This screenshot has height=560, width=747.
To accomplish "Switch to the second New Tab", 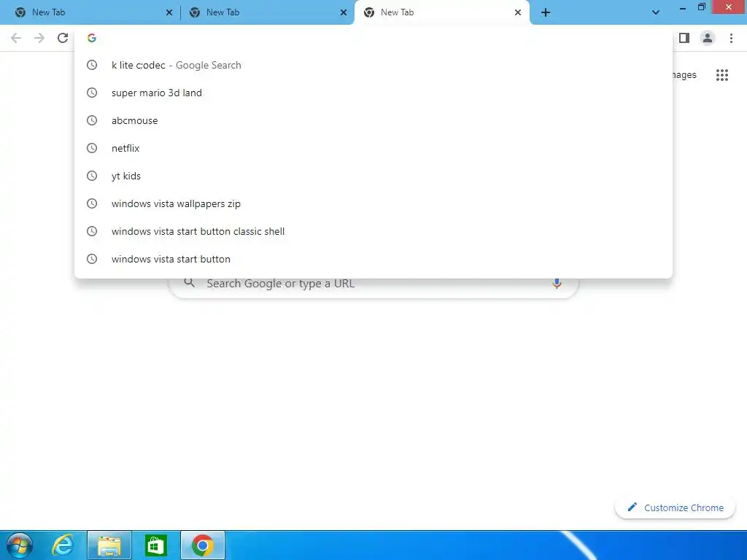I will tap(267, 12).
